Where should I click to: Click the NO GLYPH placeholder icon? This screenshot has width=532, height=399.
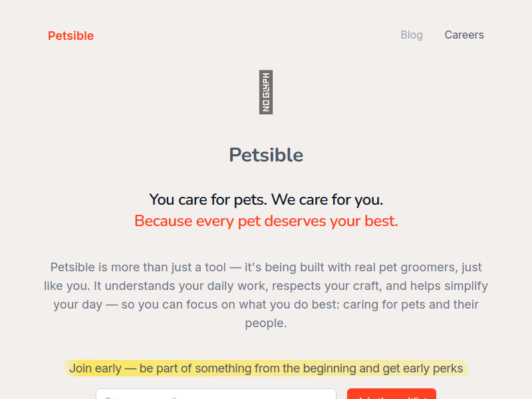(x=265, y=92)
